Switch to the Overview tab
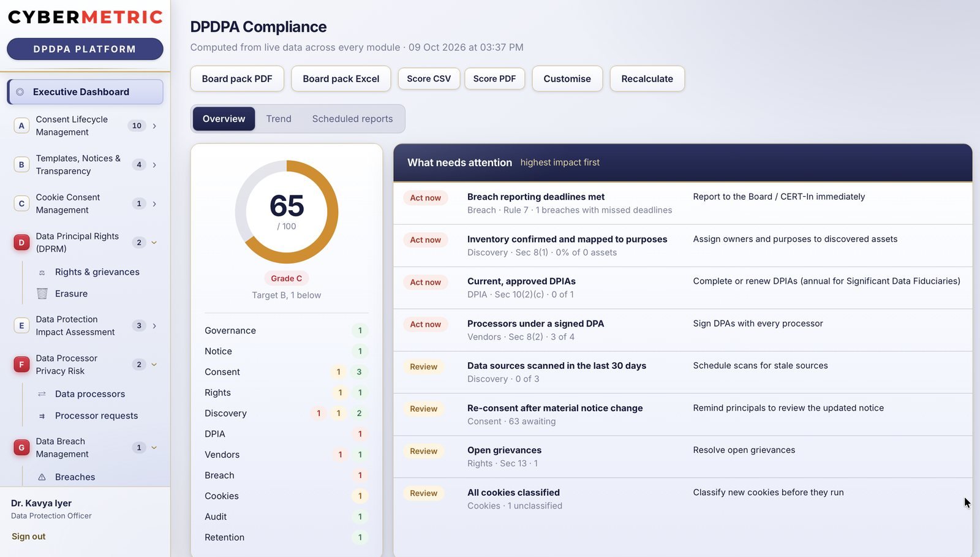980x557 pixels. (x=224, y=119)
